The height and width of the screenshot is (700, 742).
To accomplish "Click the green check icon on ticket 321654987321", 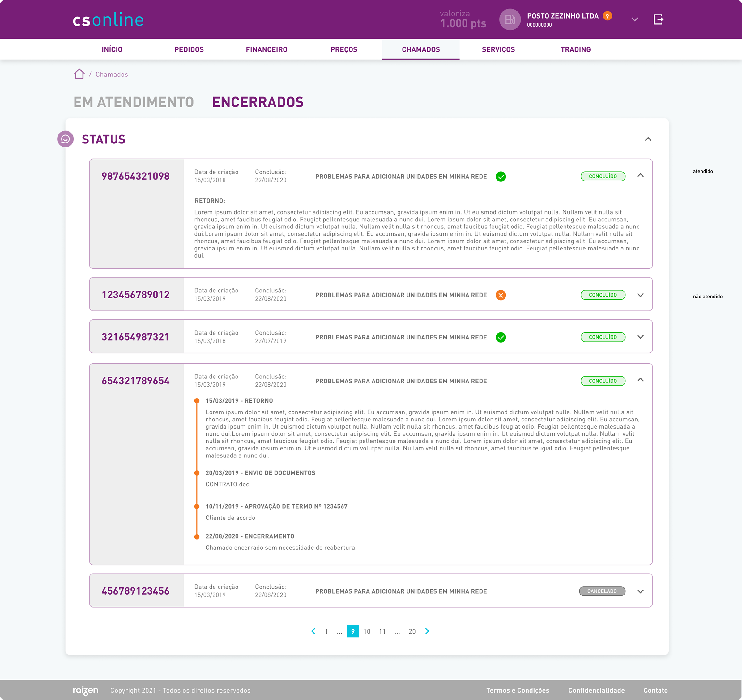I will (x=501, y=338).
